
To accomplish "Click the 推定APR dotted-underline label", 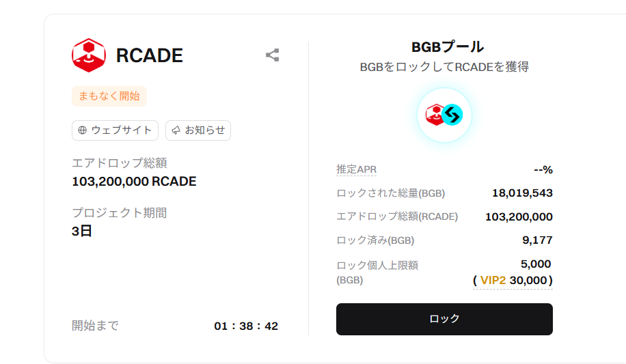I will point(356,169).
